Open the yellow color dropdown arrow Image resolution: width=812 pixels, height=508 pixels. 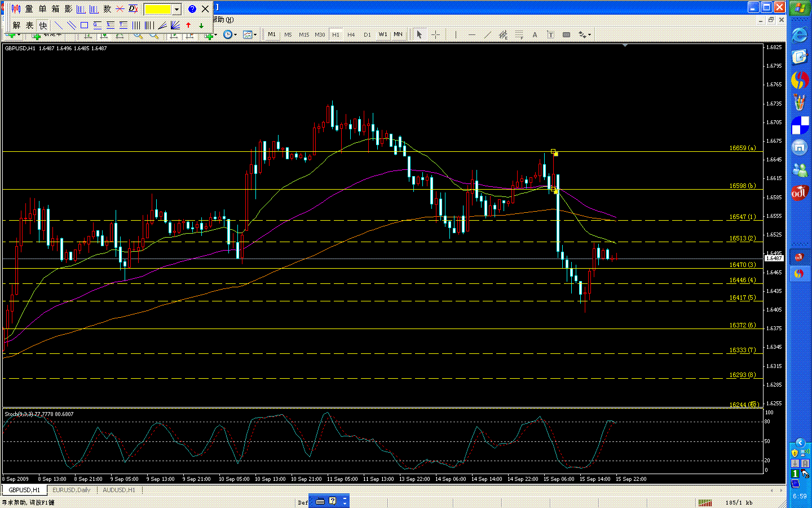pyautogui.click(x=176, y=9)
